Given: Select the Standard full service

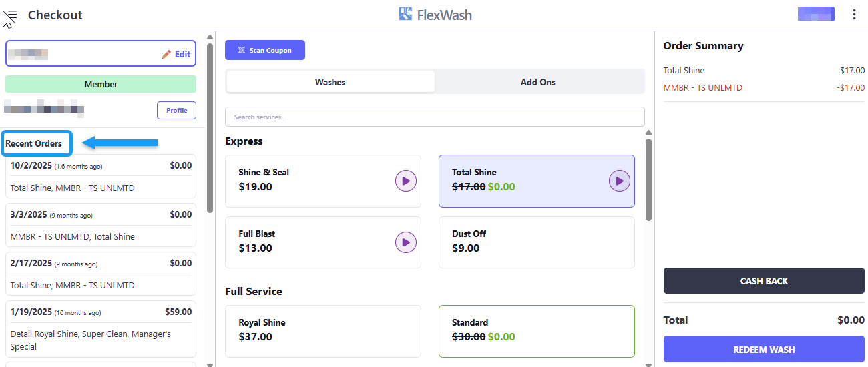Looking at the screenshot, I should [x=536, y=330].
